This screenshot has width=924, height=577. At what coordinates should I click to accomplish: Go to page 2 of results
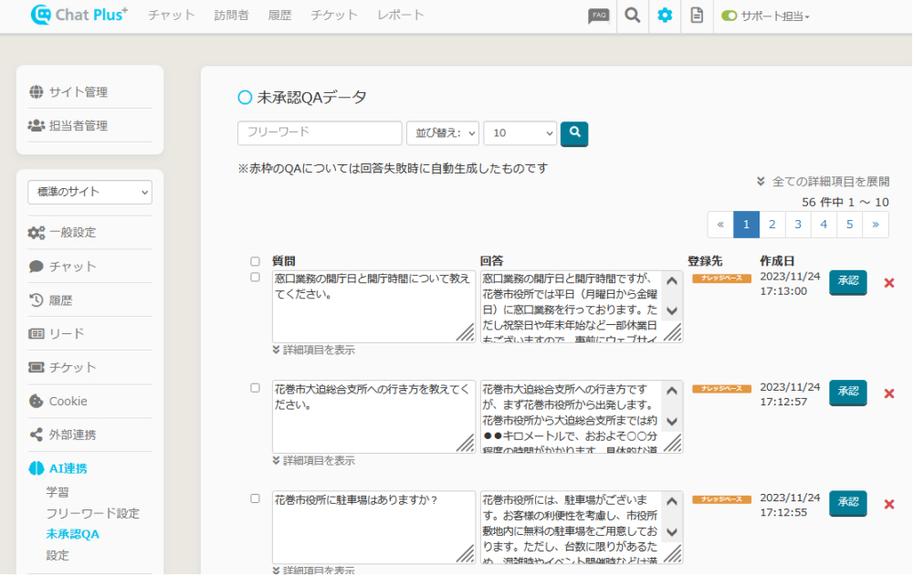[772, 225]
